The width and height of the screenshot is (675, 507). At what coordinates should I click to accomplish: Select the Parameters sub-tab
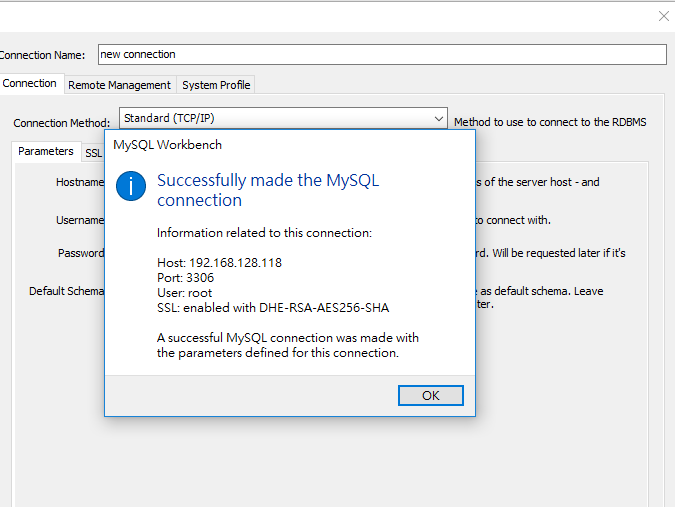46,152
